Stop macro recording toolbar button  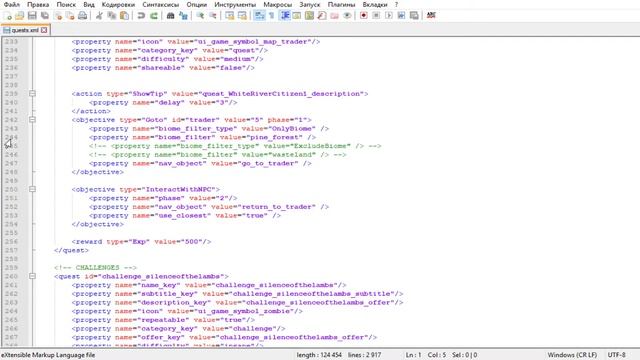(376, 16)
